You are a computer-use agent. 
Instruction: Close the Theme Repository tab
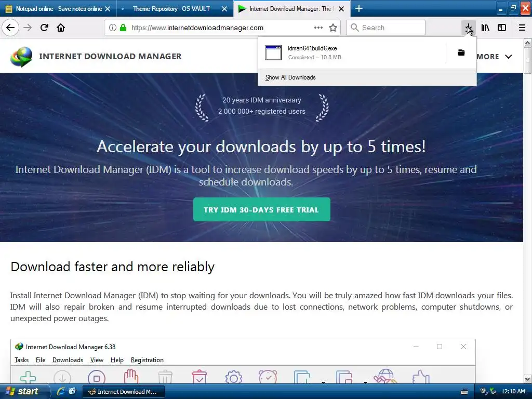click(x=224, y=9)
